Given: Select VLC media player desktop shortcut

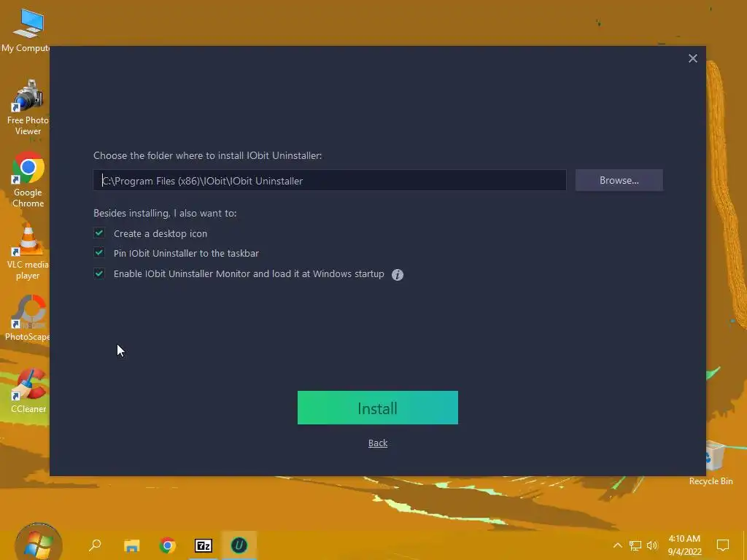Looking at the screenshot, I should click(28, 252).
